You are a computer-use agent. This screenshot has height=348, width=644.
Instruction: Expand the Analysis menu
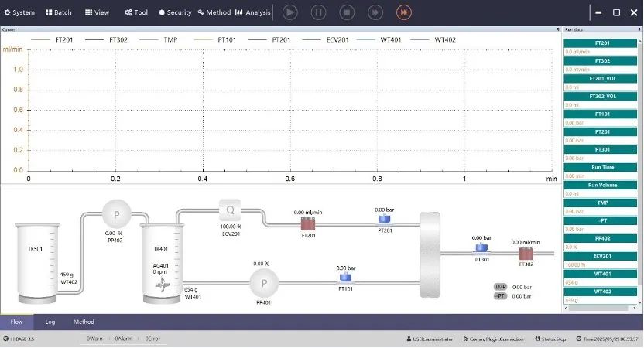click(x=253, y=12)
